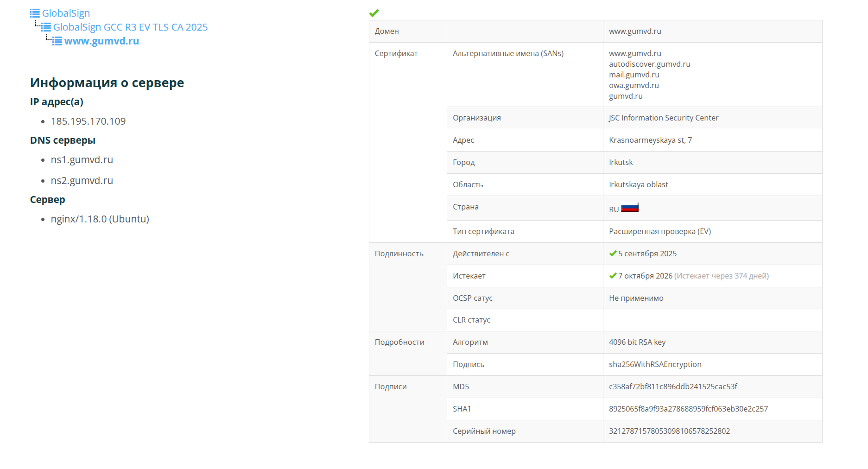868x469 pixels.
Task: Click the SHA1 fingerprint value
Action: coord(688,409)
